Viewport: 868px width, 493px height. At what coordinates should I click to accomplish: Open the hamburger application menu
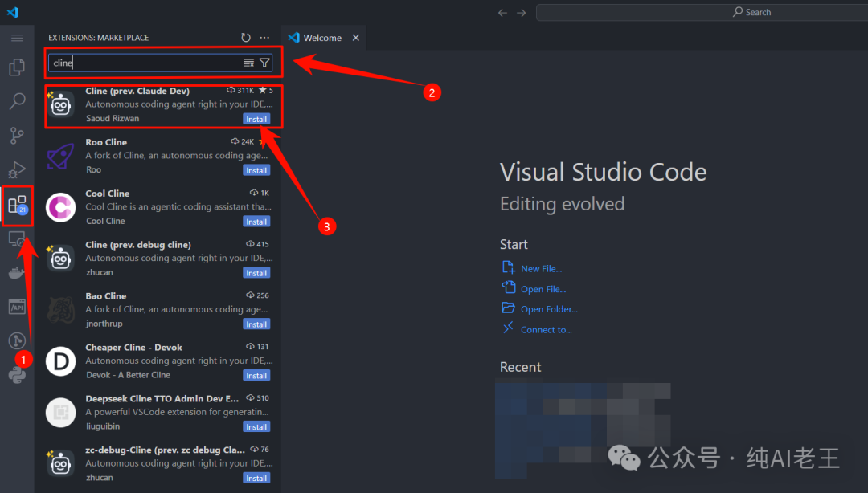17,38
